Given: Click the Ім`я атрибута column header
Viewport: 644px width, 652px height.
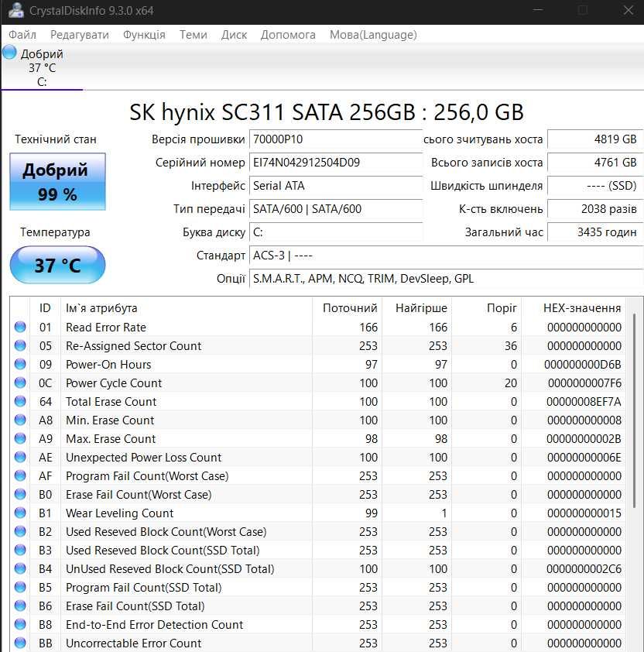Looking at the screenshot, I should click(x=187, y=308).
